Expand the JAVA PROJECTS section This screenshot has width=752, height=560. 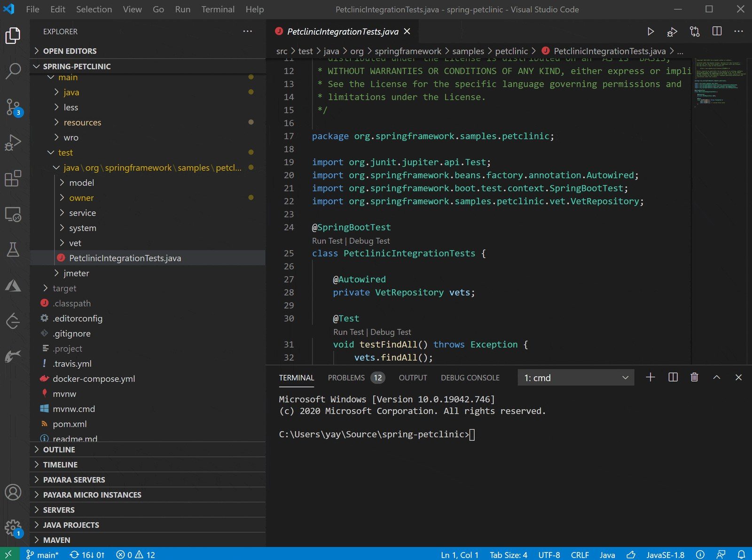pyautogui.click(x=148, y=525)
